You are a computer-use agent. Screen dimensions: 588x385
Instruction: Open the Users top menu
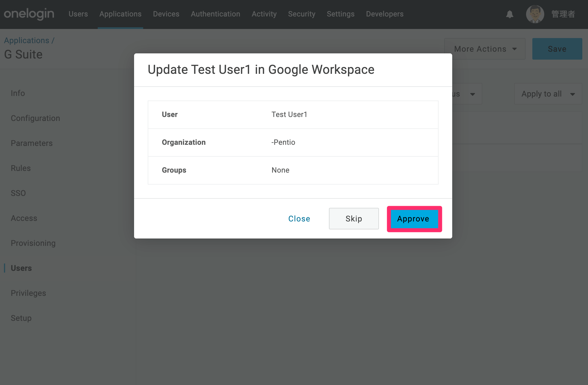click(x=78, y=14)
